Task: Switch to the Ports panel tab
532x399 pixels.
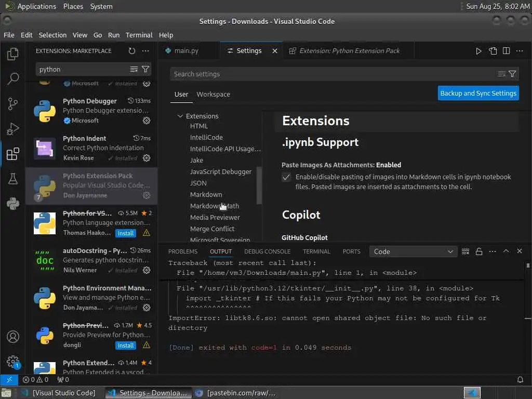Action: coord(352,251)
